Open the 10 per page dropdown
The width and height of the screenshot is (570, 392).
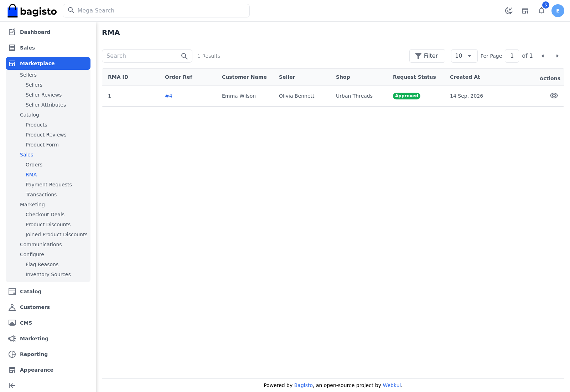(x=464, y=56)
